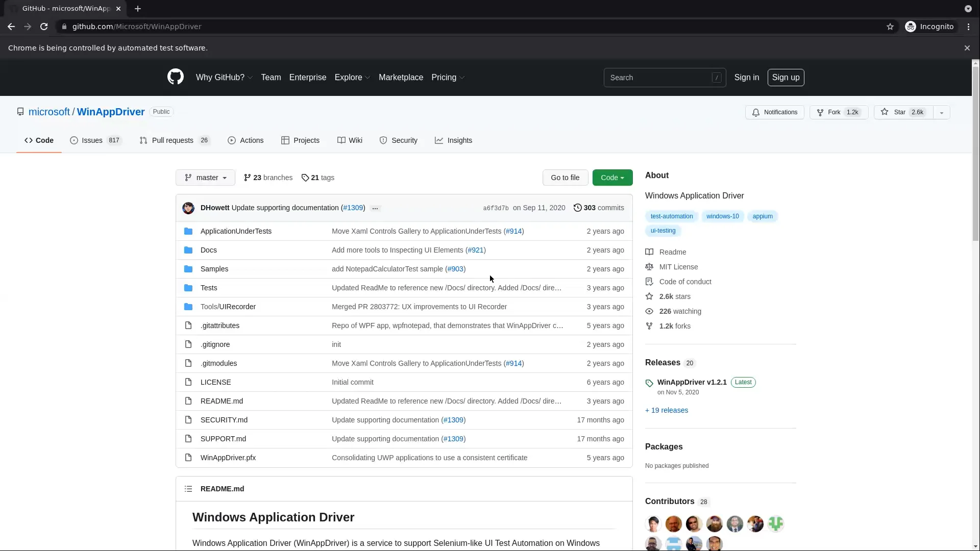Click DHowett's avatar in latest commit
The image size is (980, 551).
click(x=188, y=208)
